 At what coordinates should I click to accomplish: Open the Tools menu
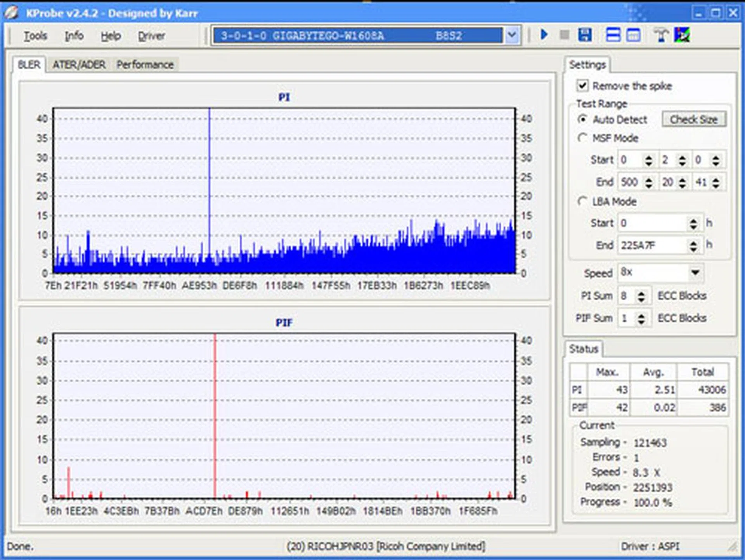[x=35, y=36]
